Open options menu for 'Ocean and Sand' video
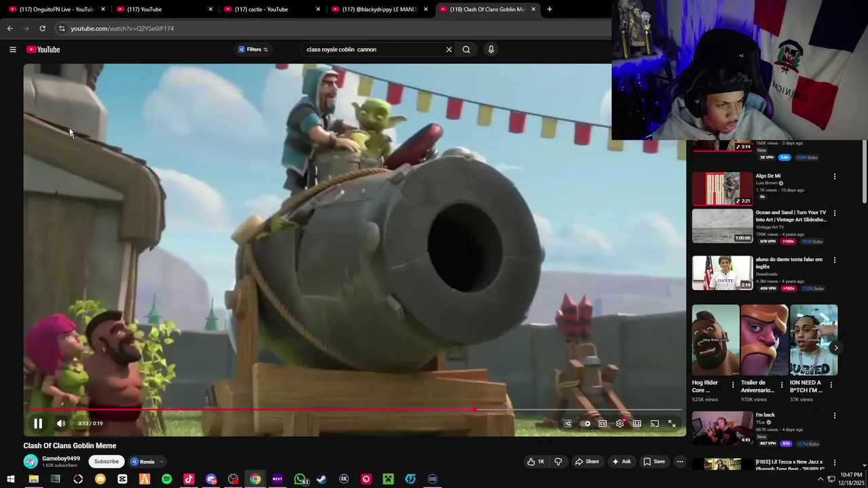This screenshot has height=488, width=868. coord(835,213)
